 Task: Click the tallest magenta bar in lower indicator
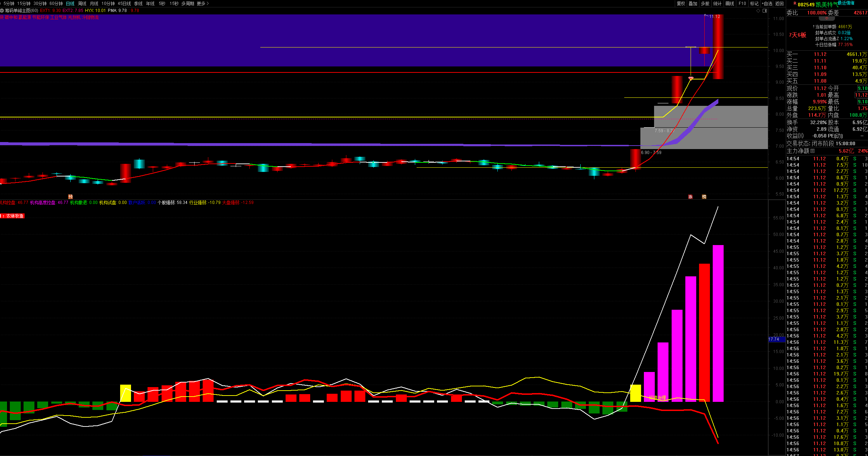[x=718, y=323]
